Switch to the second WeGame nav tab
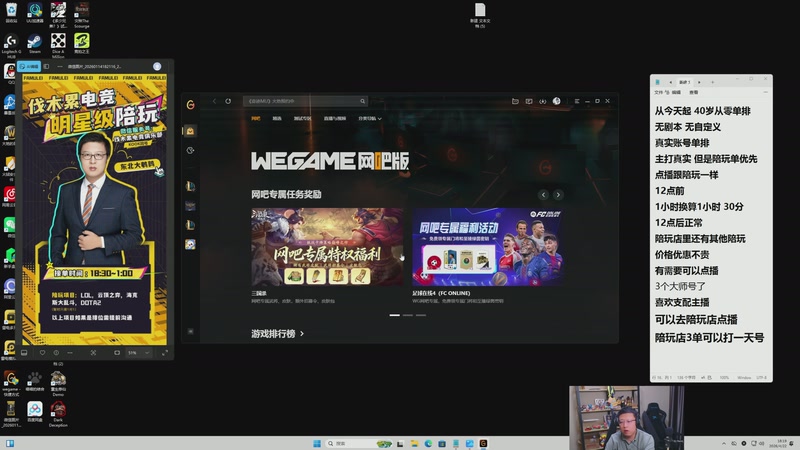This screenshot has width=800, height=450. click(x=277, y=118)
